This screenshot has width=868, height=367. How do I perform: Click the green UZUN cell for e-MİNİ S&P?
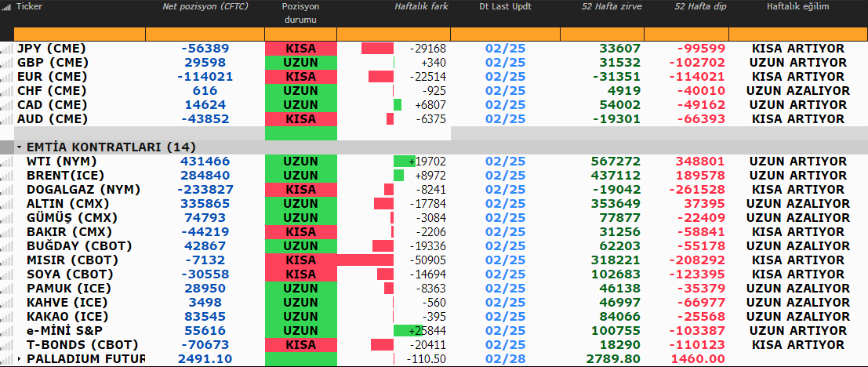click(x=300, y=331)
